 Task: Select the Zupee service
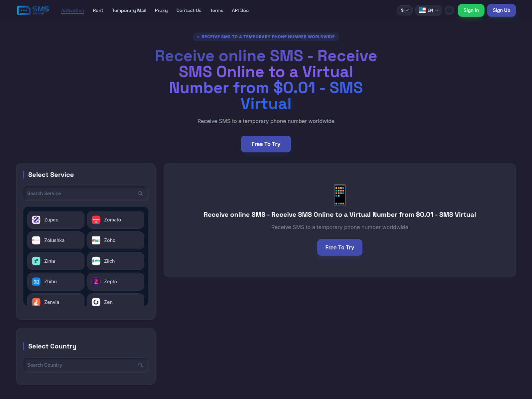point(56,220)
